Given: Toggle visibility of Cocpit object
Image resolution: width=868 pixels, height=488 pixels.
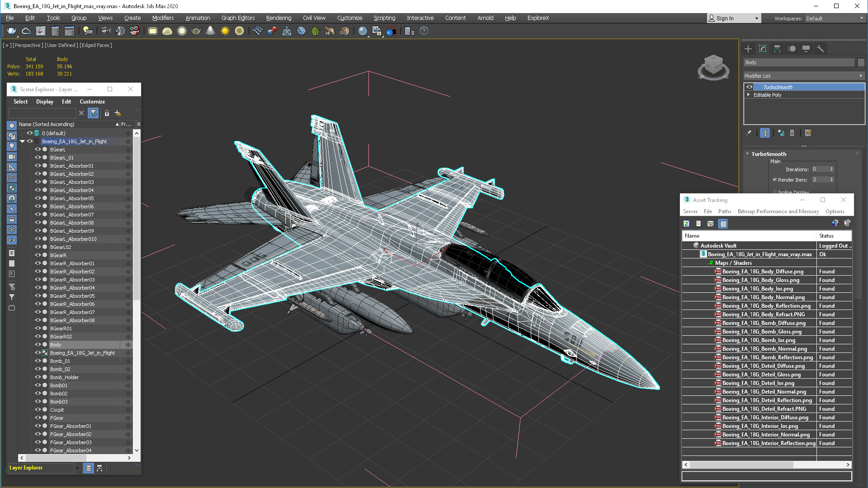Looking at the screenshot, I should pyautogui.click(x=38, y=410).
